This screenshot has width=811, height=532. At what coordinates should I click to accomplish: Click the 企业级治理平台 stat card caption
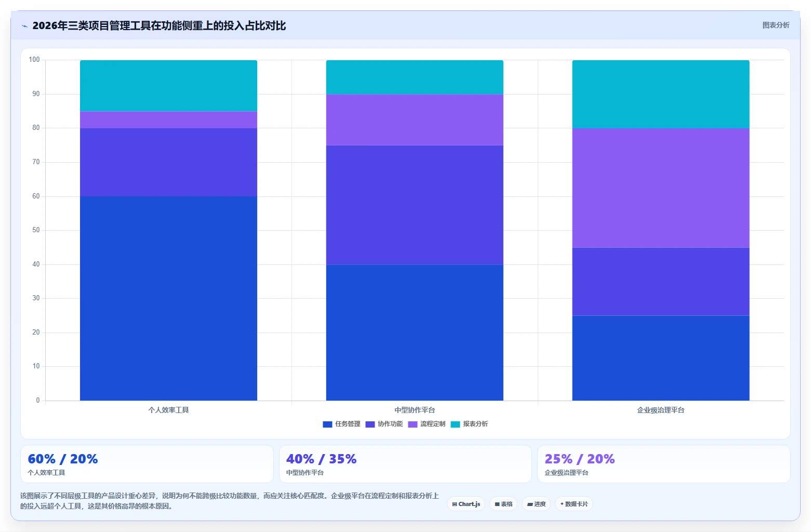[x=566, y=473]
